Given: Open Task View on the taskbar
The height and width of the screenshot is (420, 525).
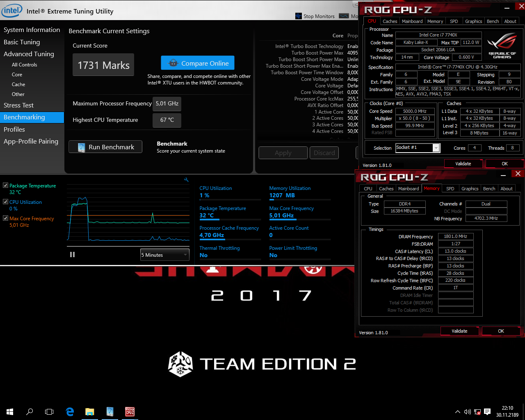Looking at the screenshot, I should point(49,412).
